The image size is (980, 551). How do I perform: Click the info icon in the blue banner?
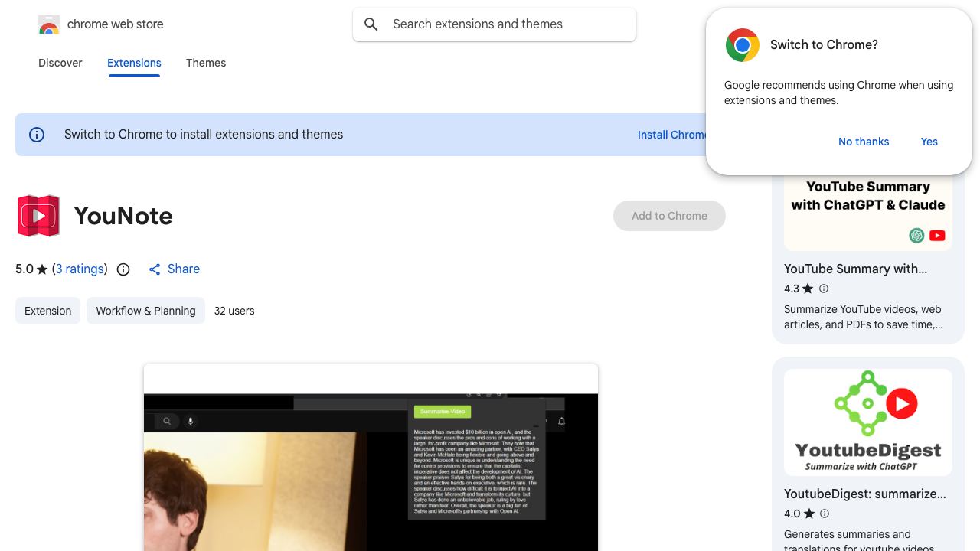(37, 135)
